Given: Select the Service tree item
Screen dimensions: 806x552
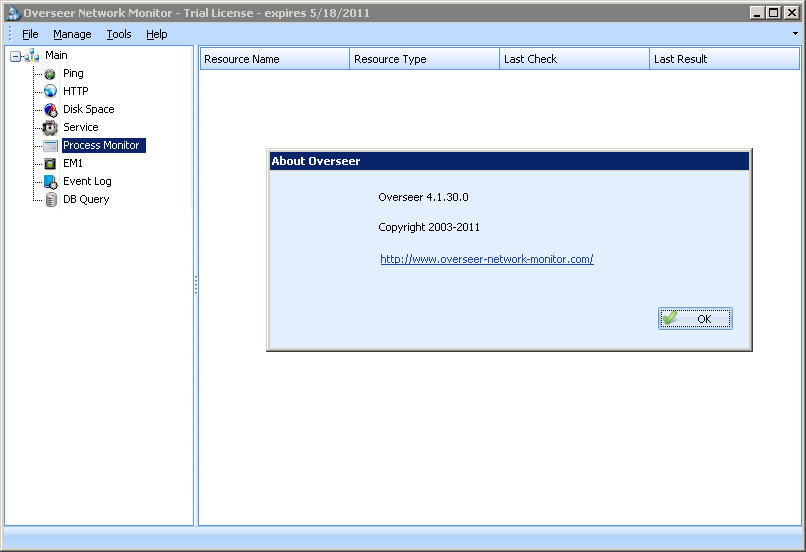Looking at the screenshot, I should click(80, 127).
